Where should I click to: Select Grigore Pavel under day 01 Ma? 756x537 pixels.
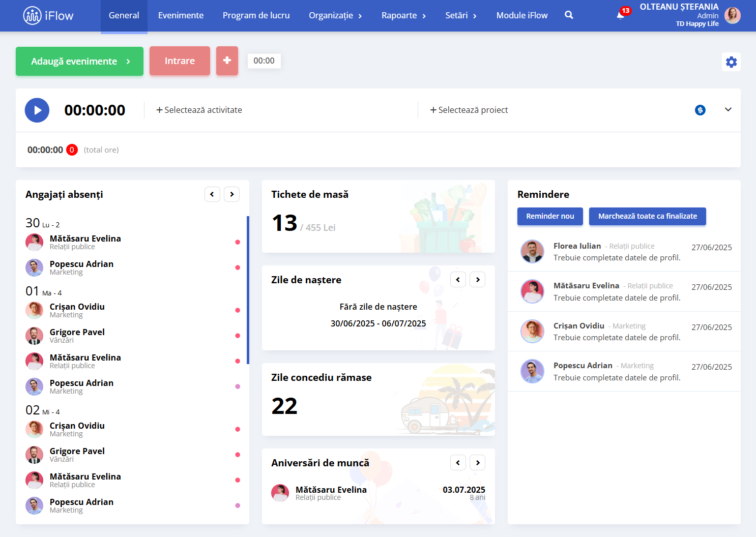point(132,336)
